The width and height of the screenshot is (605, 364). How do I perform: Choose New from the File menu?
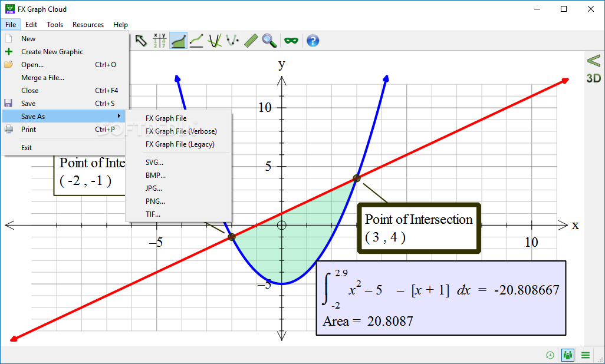(x=65, y=38)
